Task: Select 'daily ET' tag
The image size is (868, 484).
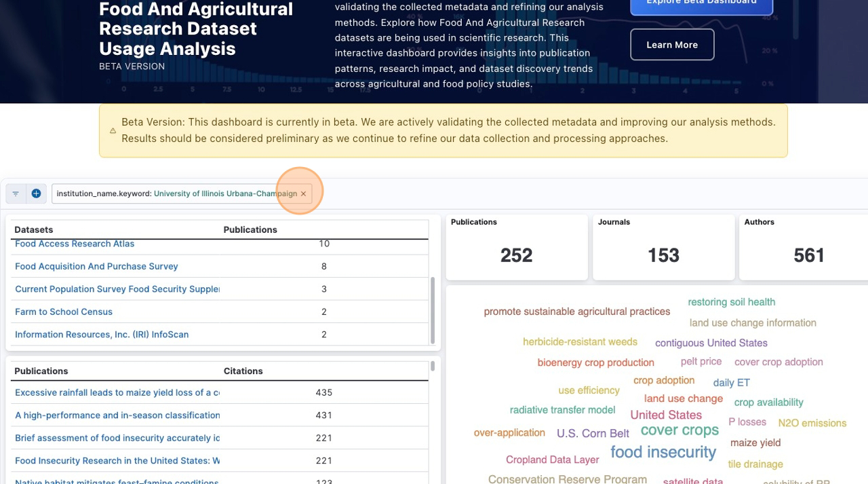Action: [731, 383]
